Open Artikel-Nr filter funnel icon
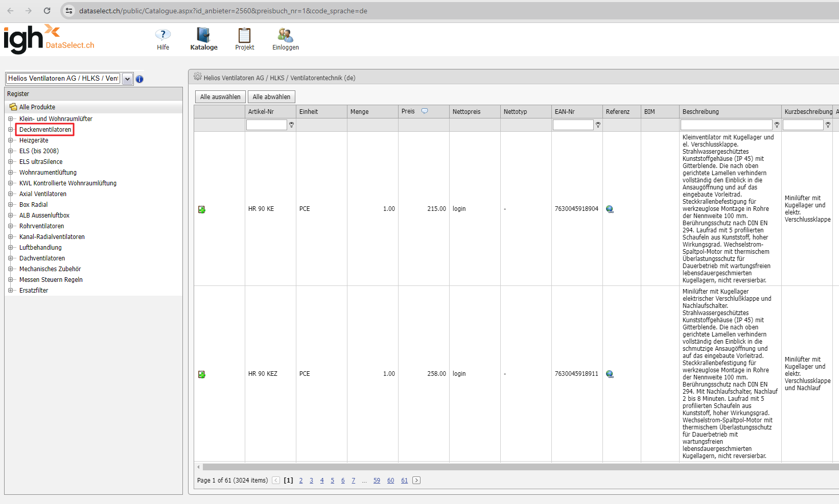The width and height of the screenshot is (839, 504). click(291, 125)
